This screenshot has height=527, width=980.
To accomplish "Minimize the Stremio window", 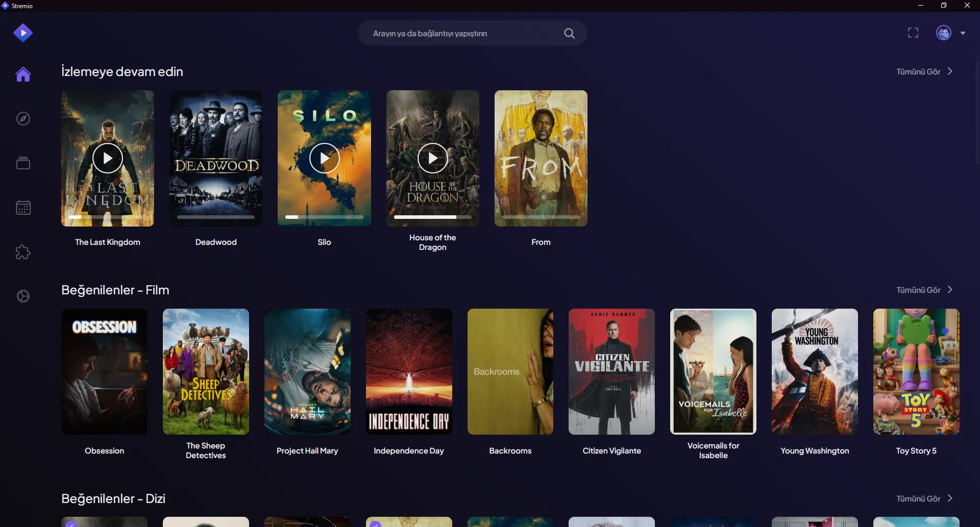I will coord(921,6).
